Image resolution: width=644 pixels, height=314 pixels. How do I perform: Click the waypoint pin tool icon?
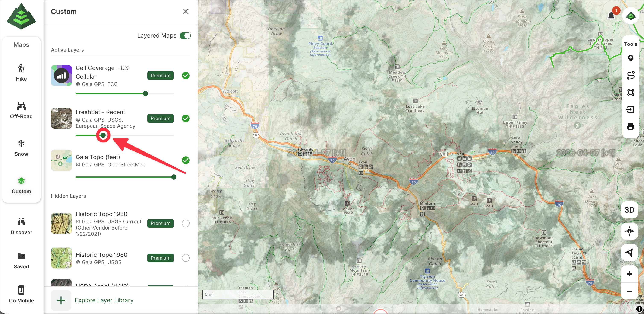pos(630,58)
